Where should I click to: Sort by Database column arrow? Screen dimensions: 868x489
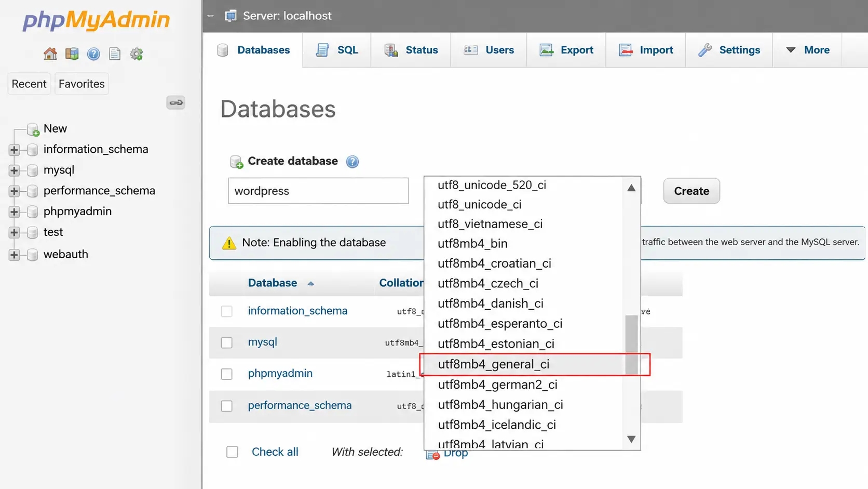(x=311, y=284)
